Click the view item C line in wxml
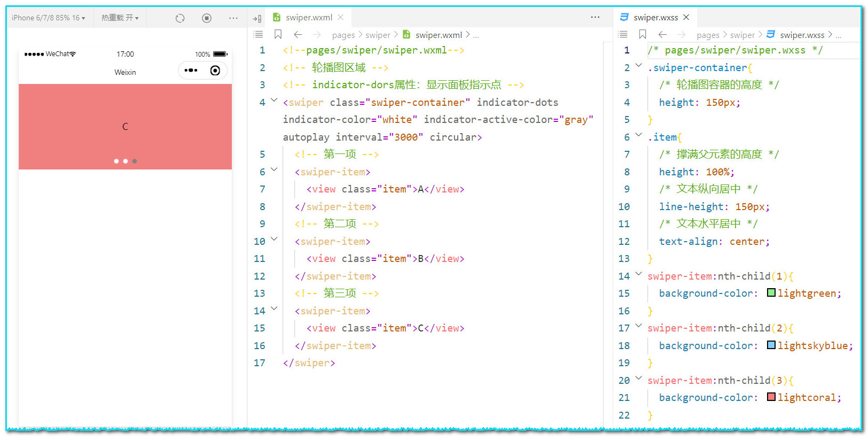This screenshot has height=440, width=868. coord(385,328)
